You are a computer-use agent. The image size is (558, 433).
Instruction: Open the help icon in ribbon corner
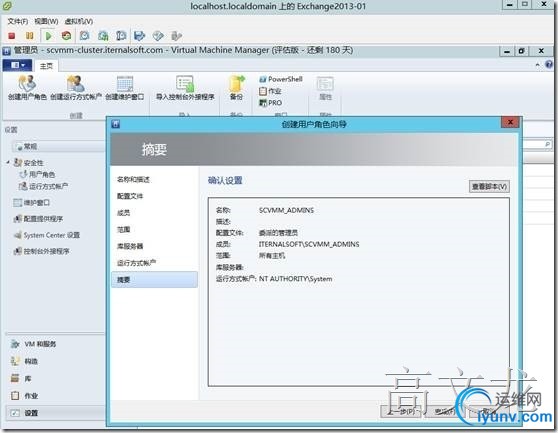pyautogui.click(x=549, y=65)
